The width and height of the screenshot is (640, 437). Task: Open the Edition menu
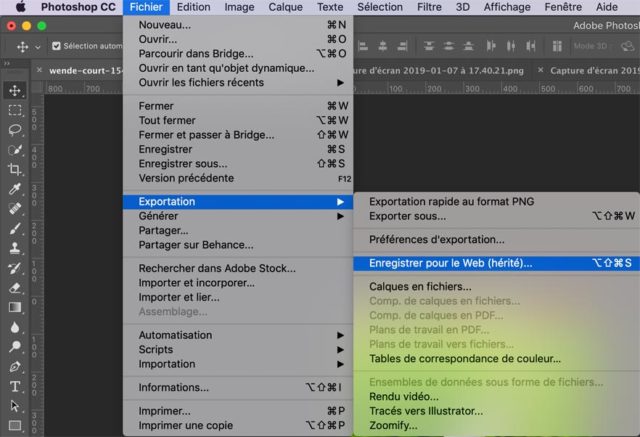pyautogui.click(x=193, y=7)
